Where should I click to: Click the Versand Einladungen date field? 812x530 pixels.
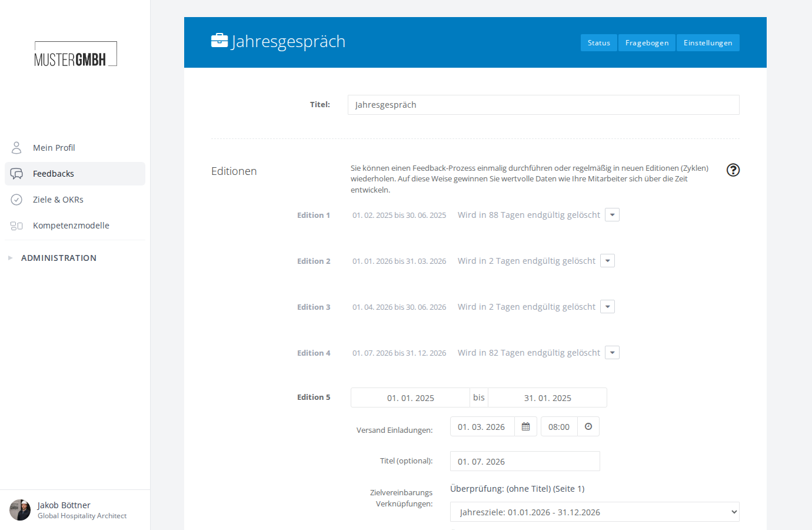482,426
